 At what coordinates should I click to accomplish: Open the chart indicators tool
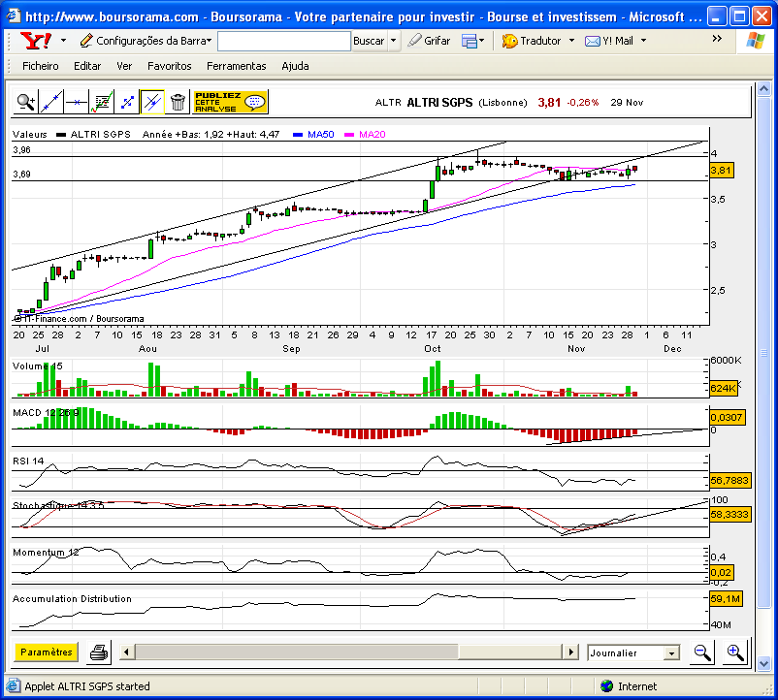pos(102,102)
